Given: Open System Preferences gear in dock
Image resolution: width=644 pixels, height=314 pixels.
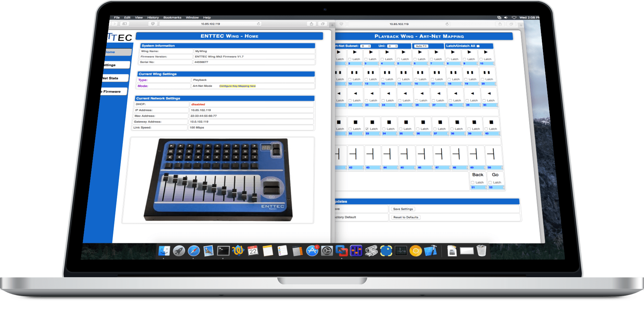Looking at the screenshot, I should (x=327, y=251).
